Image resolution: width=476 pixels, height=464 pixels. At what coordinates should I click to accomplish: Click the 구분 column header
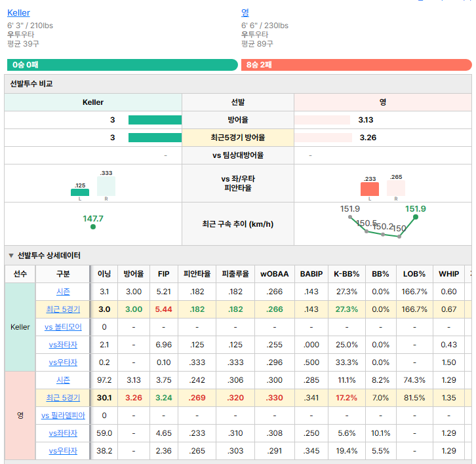coord(63,274)
